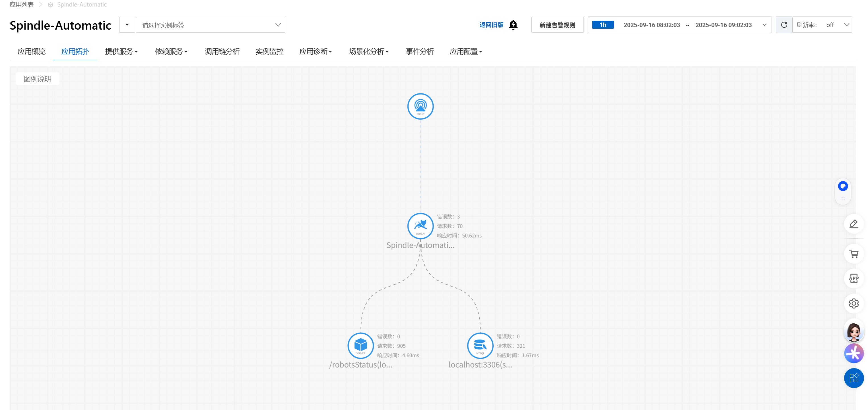868x410 pixels.
Task: Switch to the 应用概览 tab
Action: point(31,52)
